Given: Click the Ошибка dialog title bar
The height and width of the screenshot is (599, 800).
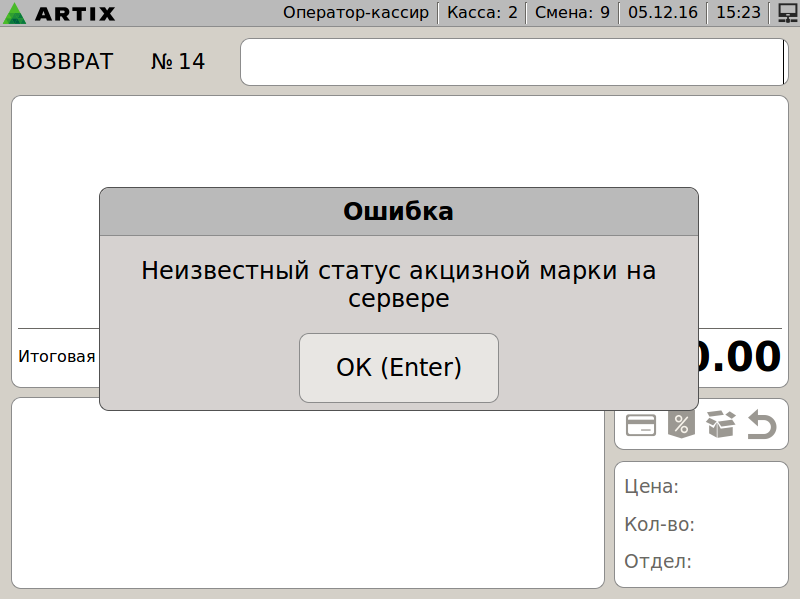Looking at the screenshot, I should [x=398, y=211].
